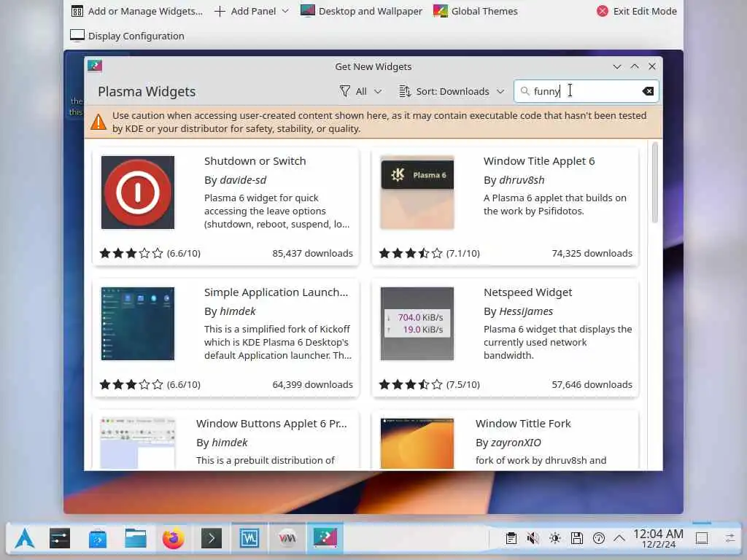Click the Simple Application Launcher author himdek
Image resolution: width=747 pixels, height=560 pixels.
238,311
